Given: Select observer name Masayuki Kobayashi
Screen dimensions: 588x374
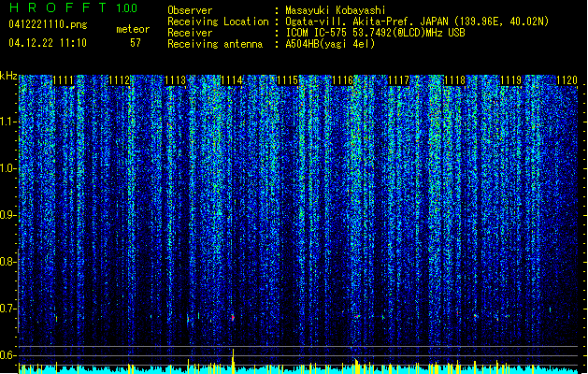Looking at the screenshot, I should coord(336,10).
